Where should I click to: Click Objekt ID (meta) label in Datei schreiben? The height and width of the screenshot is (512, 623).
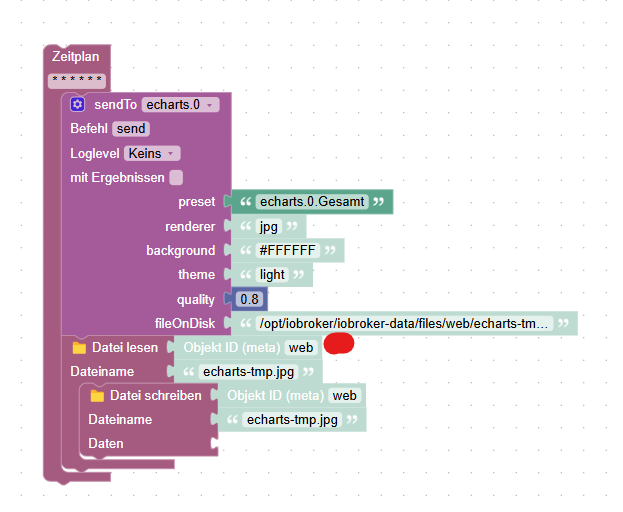click(x=275, y=396)
